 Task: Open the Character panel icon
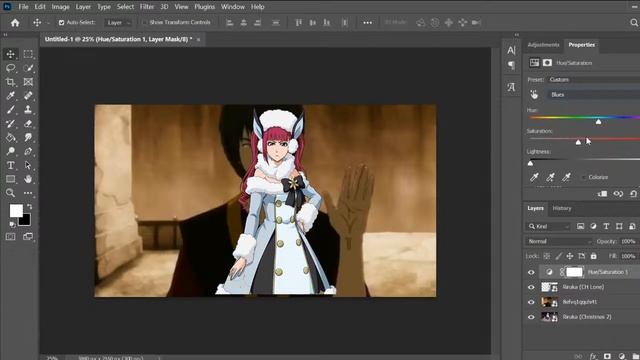coord(511,50)
